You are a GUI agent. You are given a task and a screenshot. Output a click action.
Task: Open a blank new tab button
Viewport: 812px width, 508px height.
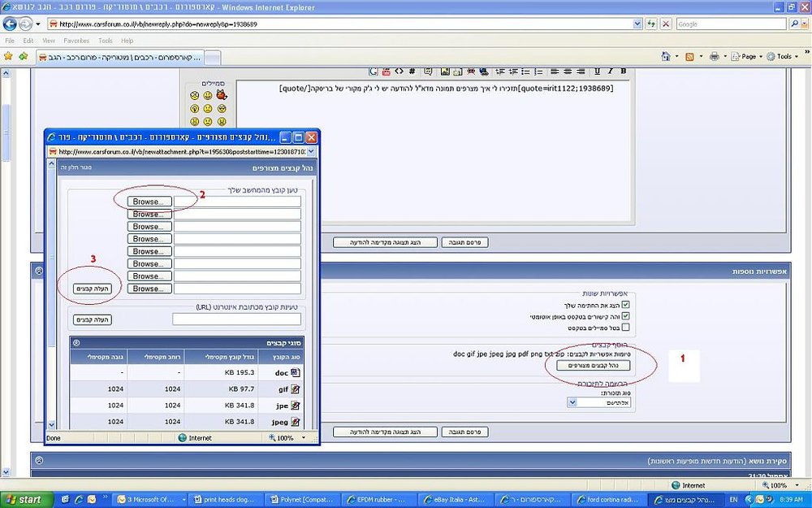point(212,57)
